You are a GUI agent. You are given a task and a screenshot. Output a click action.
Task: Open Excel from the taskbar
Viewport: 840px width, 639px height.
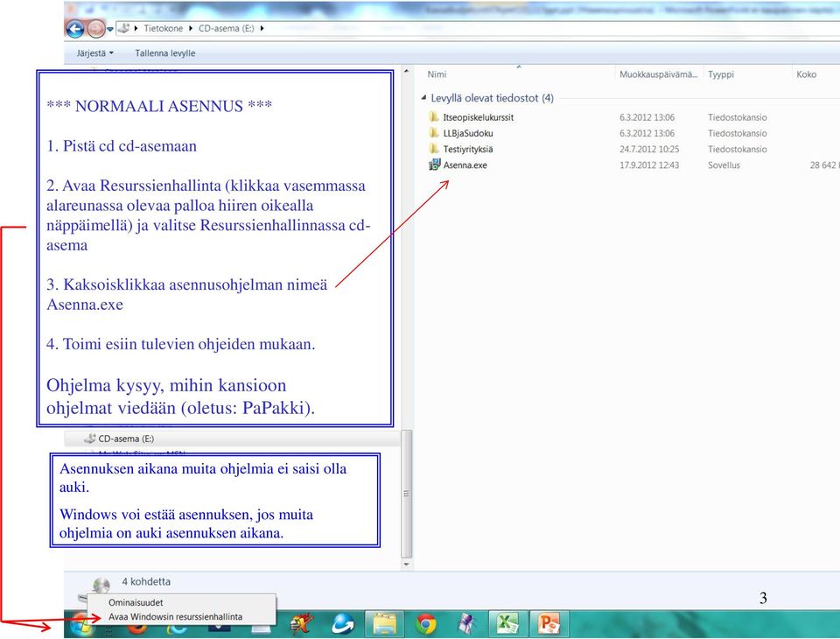coord(507,624)
